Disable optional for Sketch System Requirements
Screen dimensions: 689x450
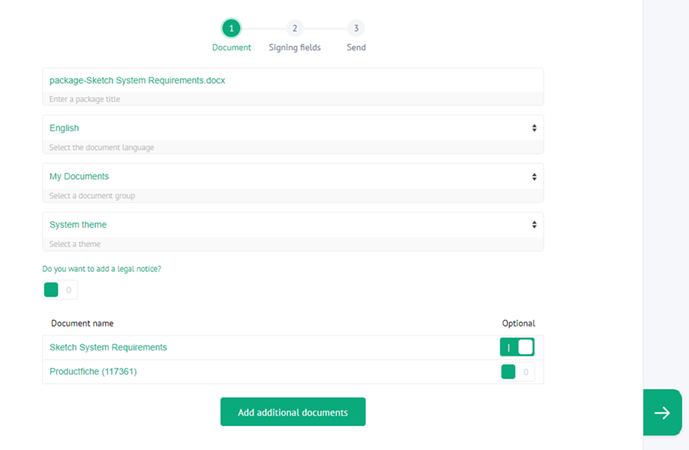tap(517, 347)
